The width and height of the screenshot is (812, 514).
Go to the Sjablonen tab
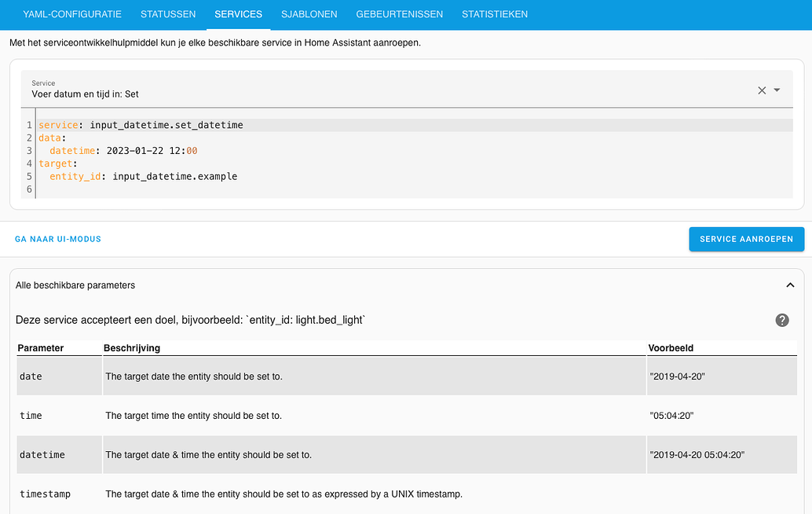pos(309,14)
